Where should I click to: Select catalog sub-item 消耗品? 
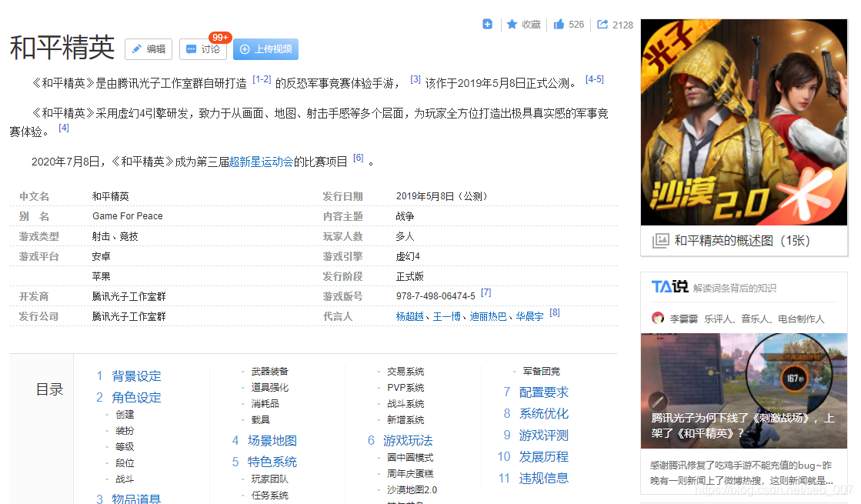tap(265, 403)
